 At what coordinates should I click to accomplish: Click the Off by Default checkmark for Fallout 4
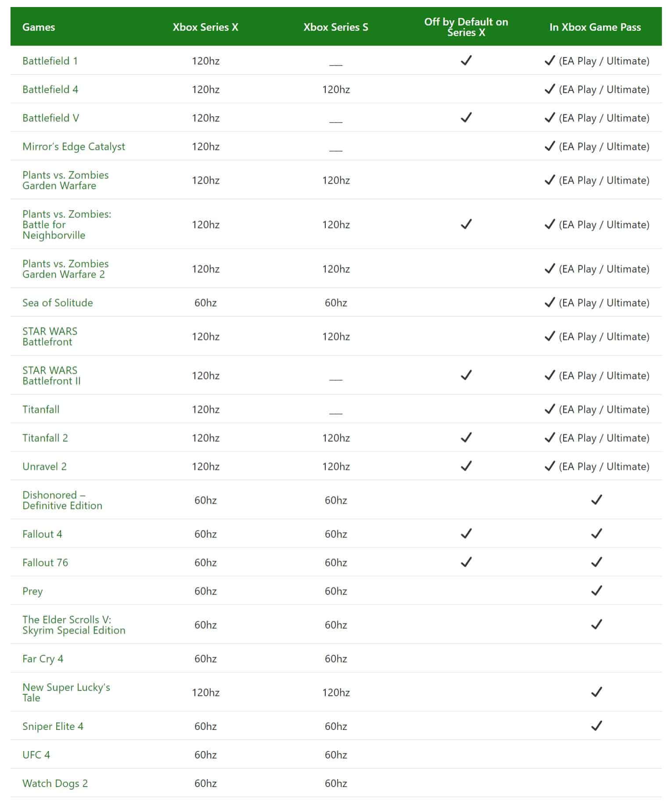point(466,534)
